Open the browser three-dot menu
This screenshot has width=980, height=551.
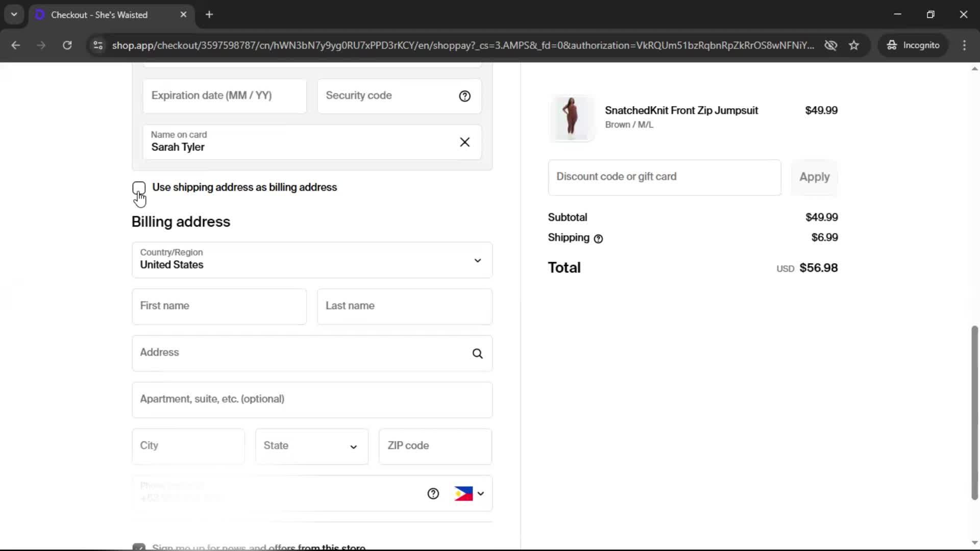964,45
